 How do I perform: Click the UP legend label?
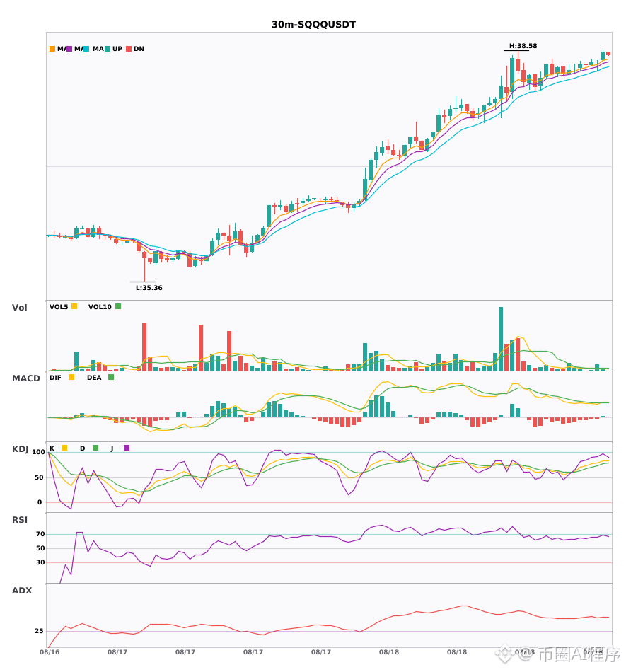click(x=117, y=49)
